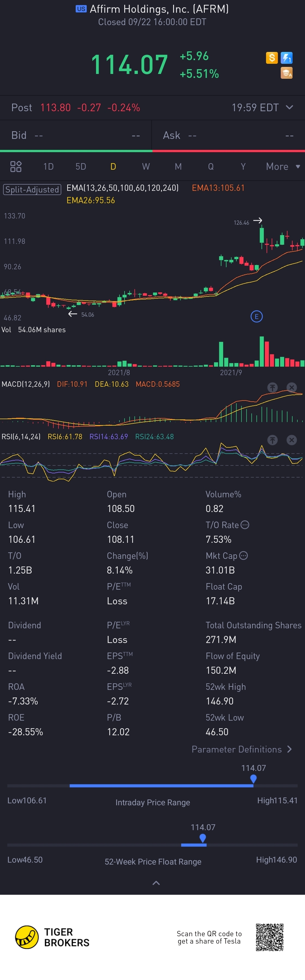Open Mkt Cap info bubble

click(x=244, y=556)
